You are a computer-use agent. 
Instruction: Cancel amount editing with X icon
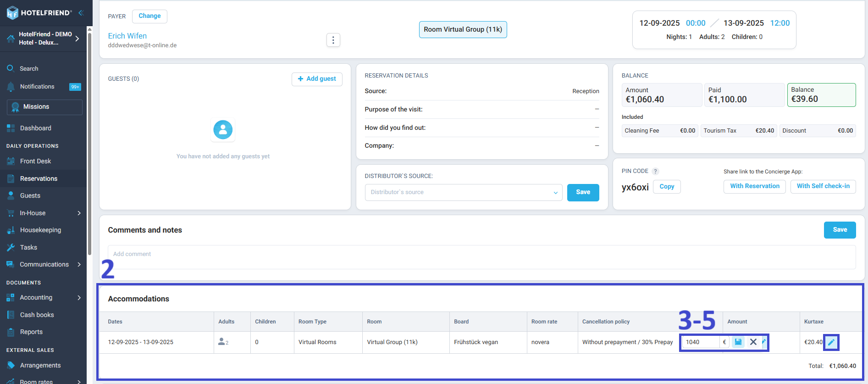pyautogui.click(x=753, y=342)
